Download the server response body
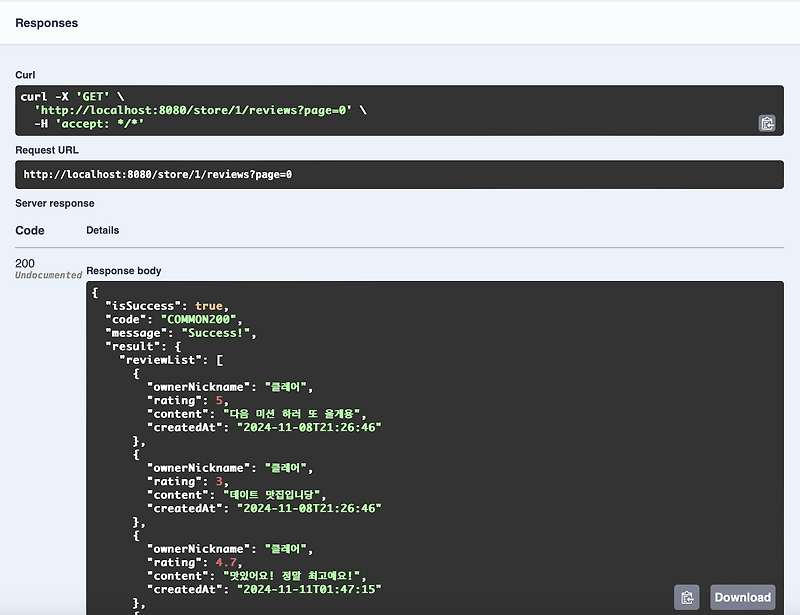 [x=744, y=597]
